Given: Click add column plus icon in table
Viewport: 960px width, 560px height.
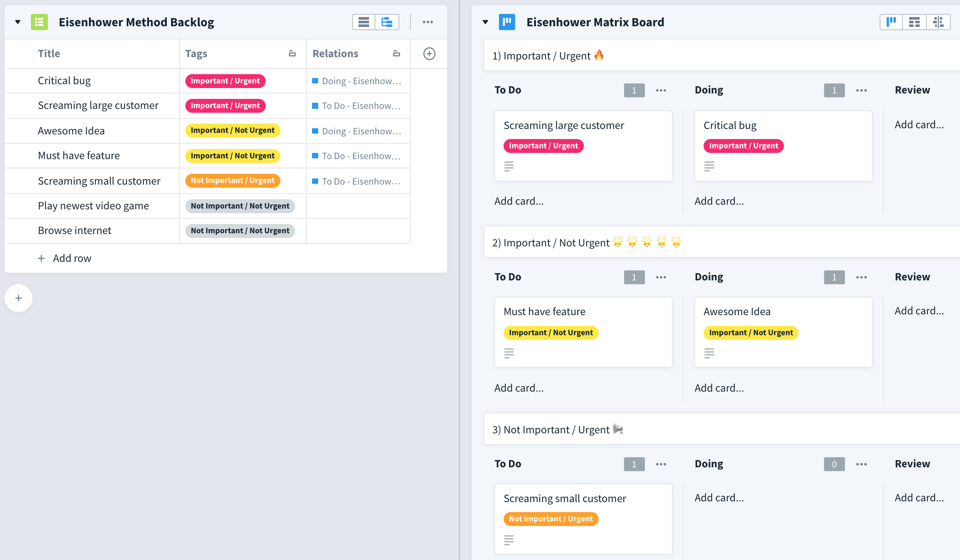Looking at the screenshot, I should 429,54.
